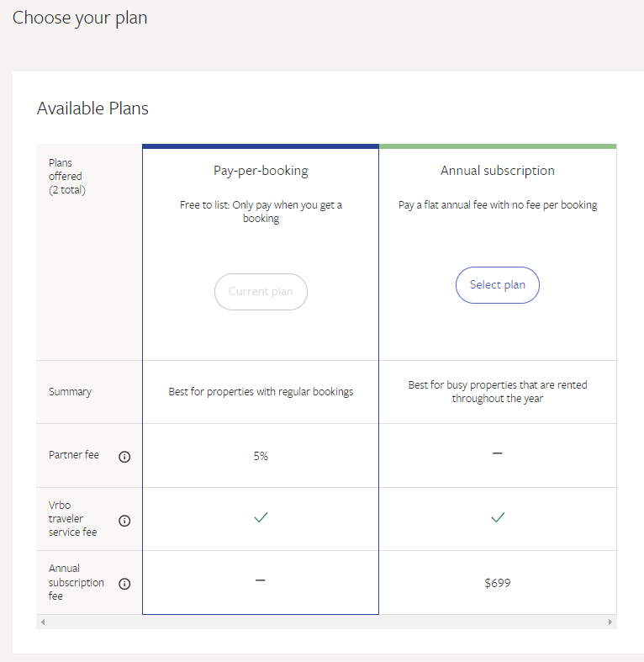Click the horizontal scrollbar right arrow
This screenshot has height=662, width=644.
(x=610, y=622)
